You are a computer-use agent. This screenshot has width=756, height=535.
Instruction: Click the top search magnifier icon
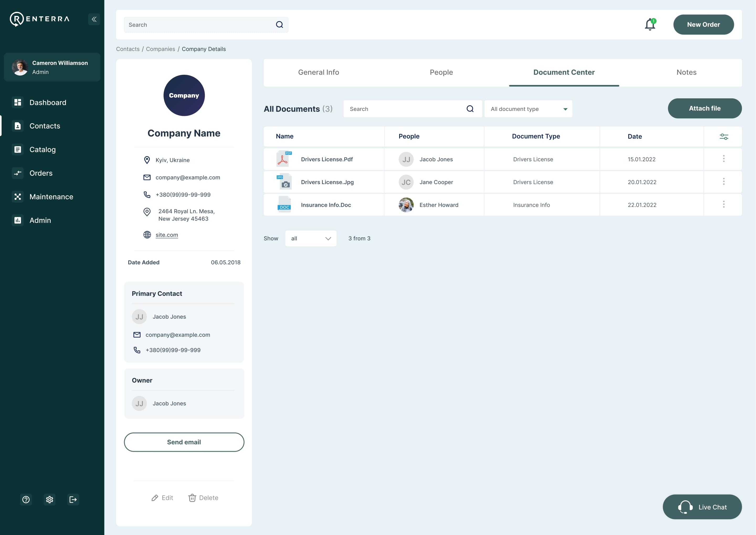[279, 25]
